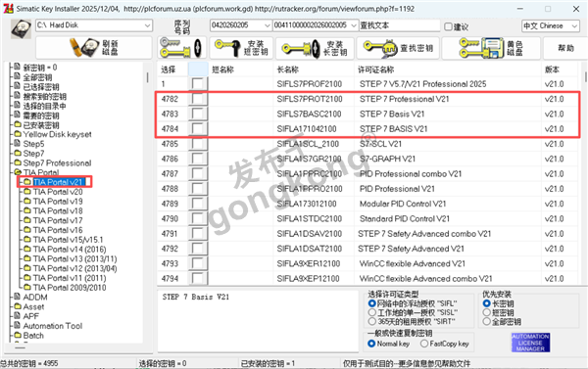
Task: Check the box for row 1 STEP 7 V5.7
Action: coord(198,83)
